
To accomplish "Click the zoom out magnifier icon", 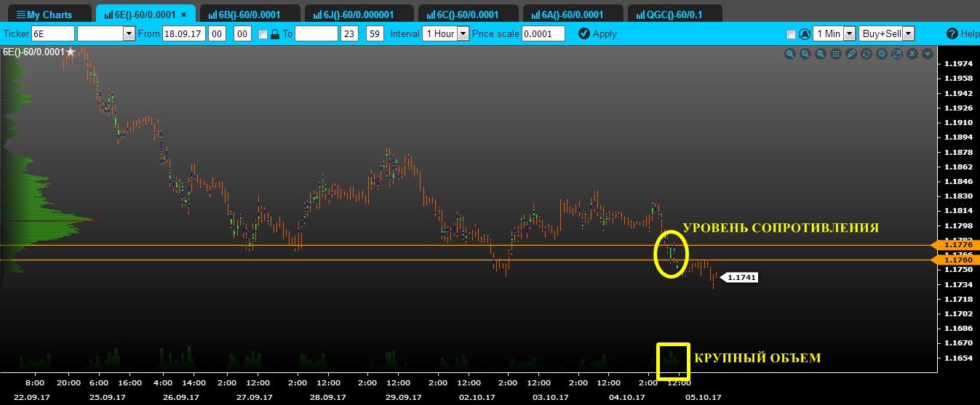I will pyautogui.click(x=821, y=54).
